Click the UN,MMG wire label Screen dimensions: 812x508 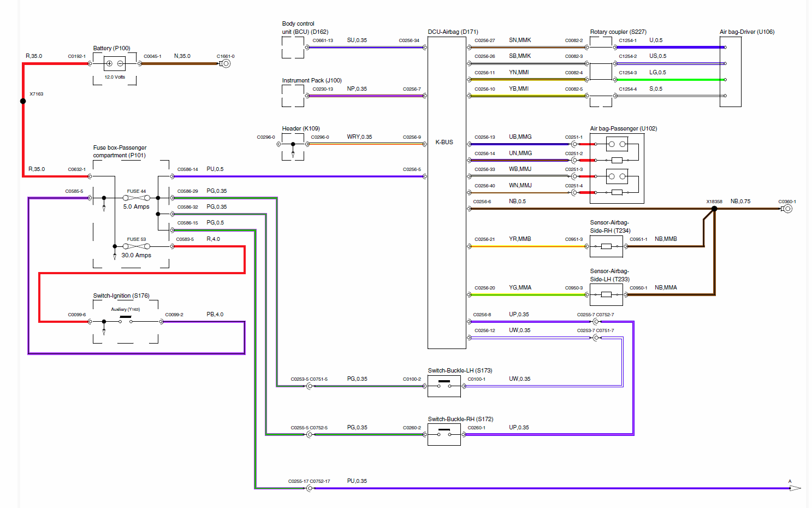pos(520,153)
